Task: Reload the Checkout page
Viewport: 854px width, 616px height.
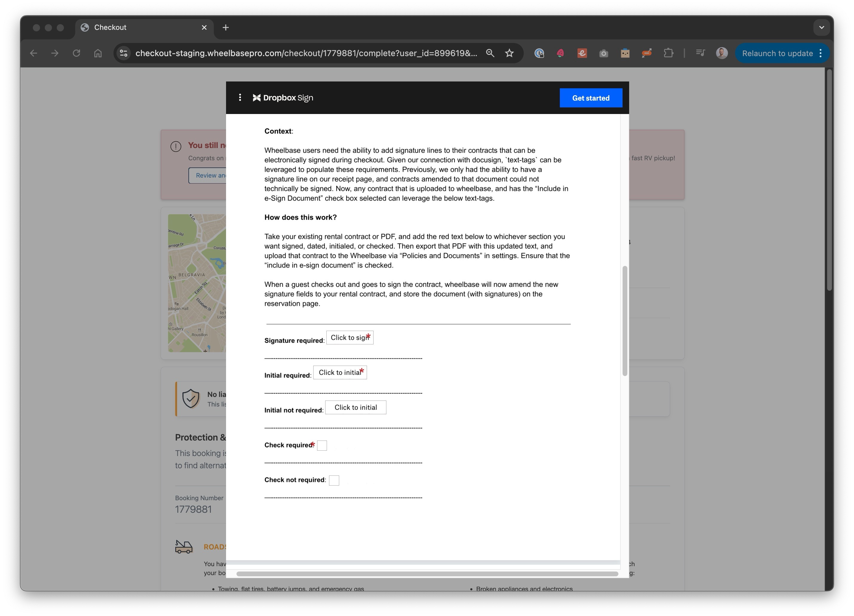Action: (x=76, y=53)
